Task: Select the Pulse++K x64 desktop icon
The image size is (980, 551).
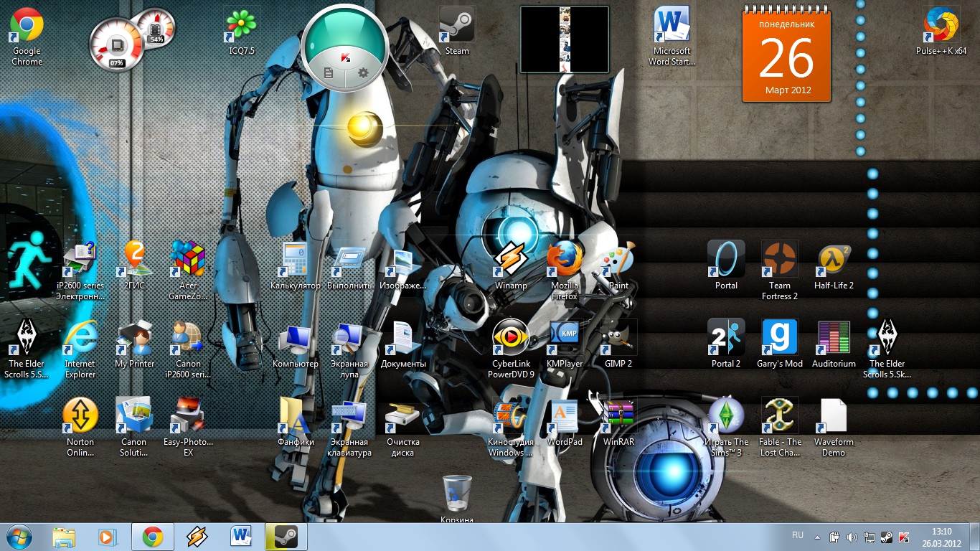Action: click(x=941, y=32)
